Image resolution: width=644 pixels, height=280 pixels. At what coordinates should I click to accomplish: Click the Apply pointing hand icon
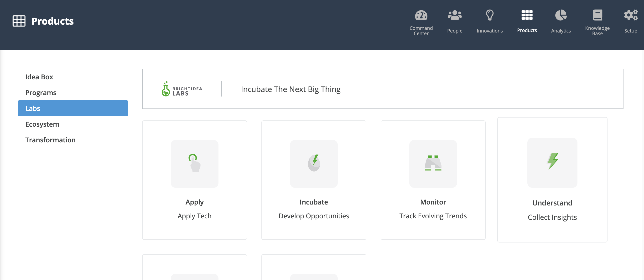[x=194, y=163]
